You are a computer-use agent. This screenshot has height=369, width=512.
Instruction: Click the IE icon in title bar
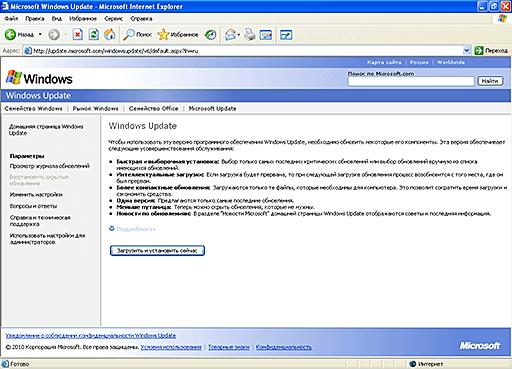(x=5, y=6)
